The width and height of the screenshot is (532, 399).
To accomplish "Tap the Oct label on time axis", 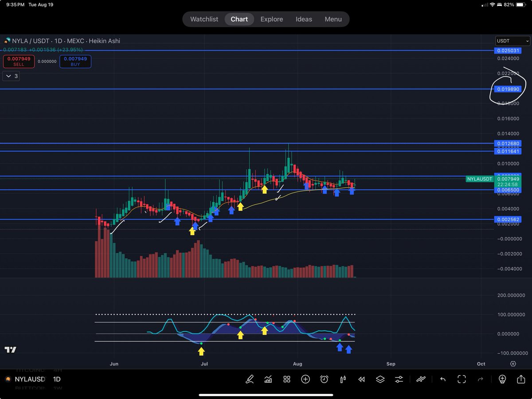I will [x=481, y=364].
